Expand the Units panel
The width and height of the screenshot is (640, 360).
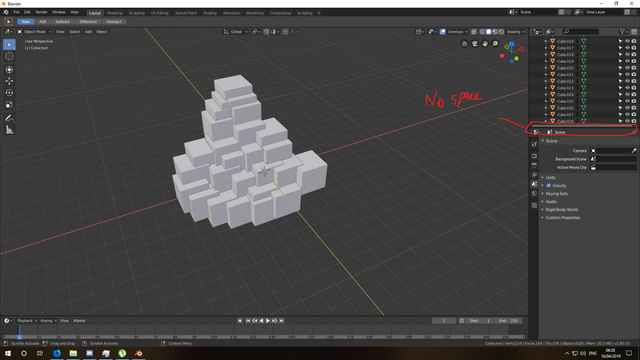coord(551,178)
